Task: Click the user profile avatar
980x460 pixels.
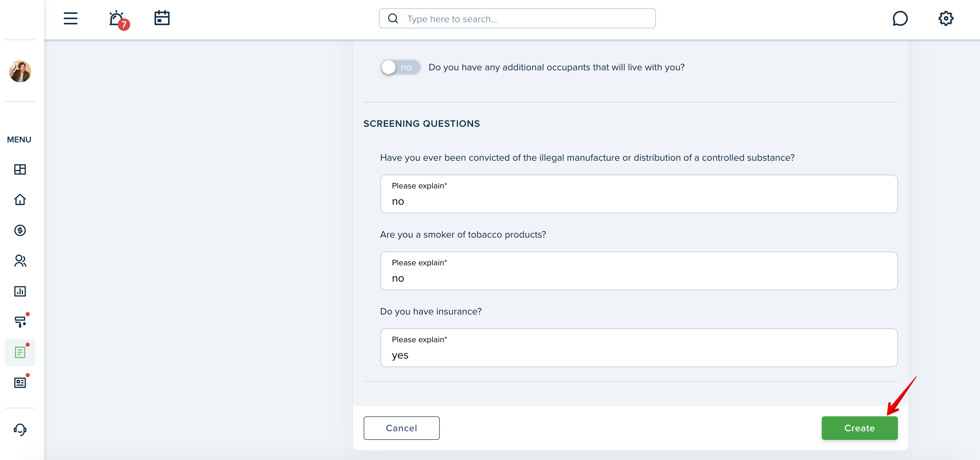Action: [20, 71]
